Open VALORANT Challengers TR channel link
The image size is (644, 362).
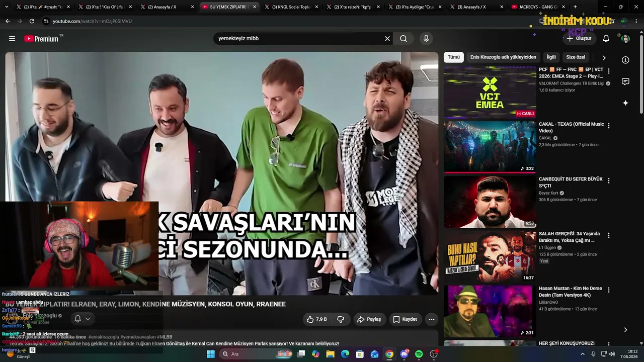(572, 83)
